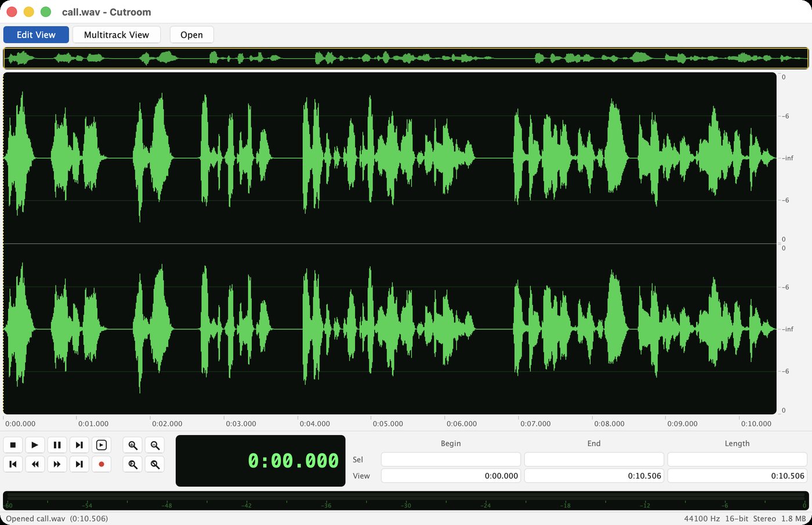Switch to the Multitrack View tab

point(117,35)
